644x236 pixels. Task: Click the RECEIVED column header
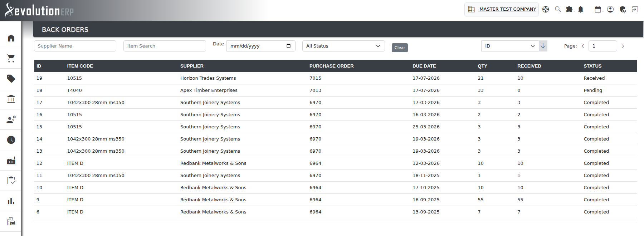(x=529, y=66)
